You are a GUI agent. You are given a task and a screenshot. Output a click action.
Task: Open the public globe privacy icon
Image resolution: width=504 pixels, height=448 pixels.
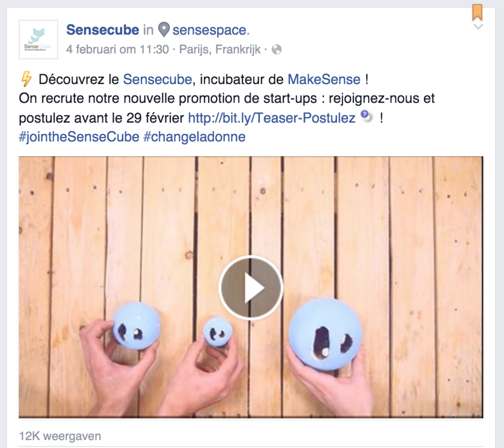click(x=277, y=49)
